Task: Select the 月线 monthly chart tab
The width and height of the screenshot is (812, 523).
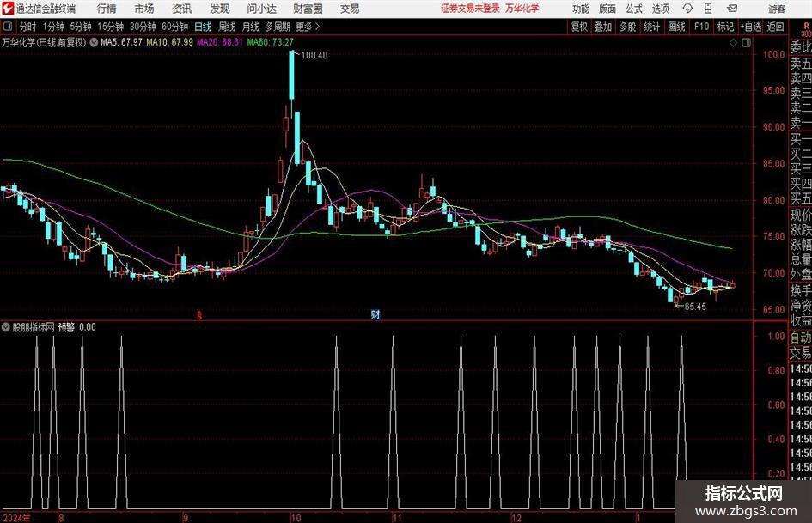Action: (x=251, y=27)
